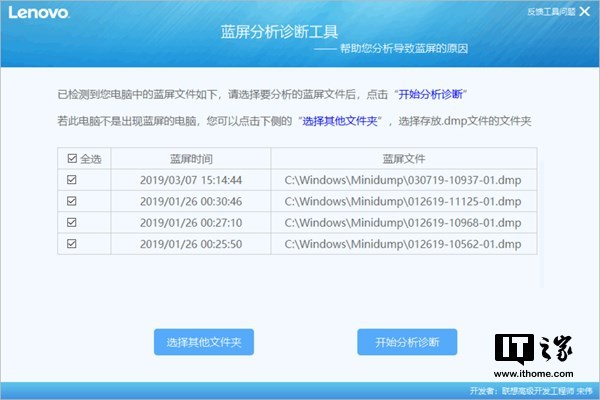Click the 反馈工具问题 feedback link

click(x=550, y=12)
